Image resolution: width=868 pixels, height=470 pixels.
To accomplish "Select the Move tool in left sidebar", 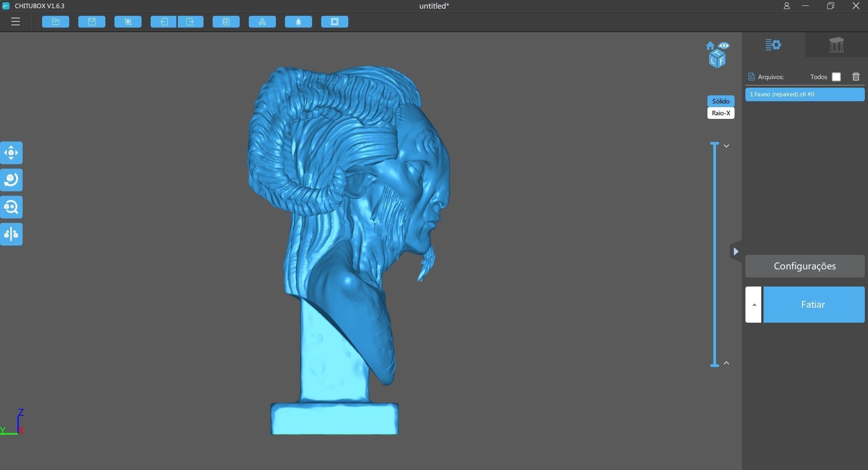I will tap(11, 153).
